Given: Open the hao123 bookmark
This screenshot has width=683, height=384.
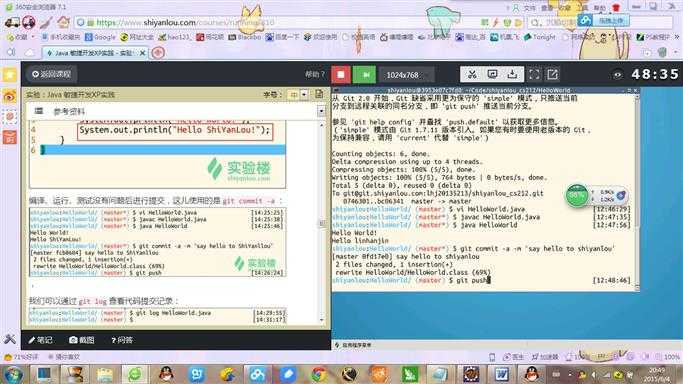Looking at the screenshot, I should (x=174, y=37).
